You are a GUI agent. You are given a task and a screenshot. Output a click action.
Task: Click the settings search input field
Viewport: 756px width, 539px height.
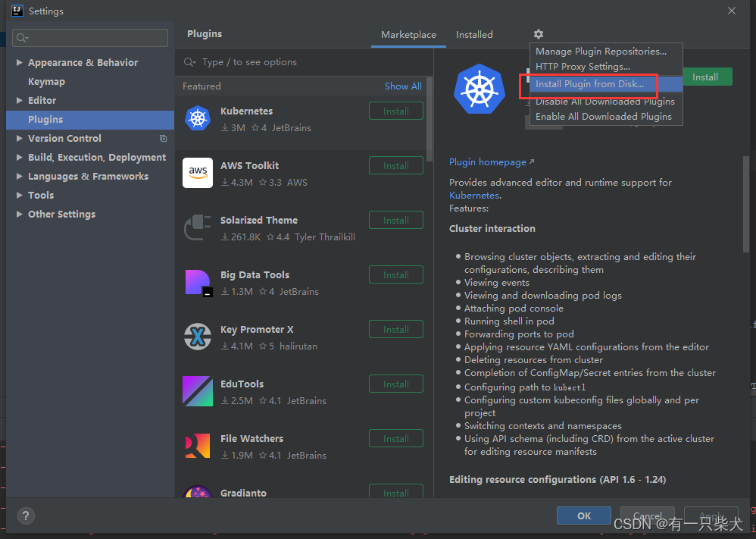tap(90, 38)
